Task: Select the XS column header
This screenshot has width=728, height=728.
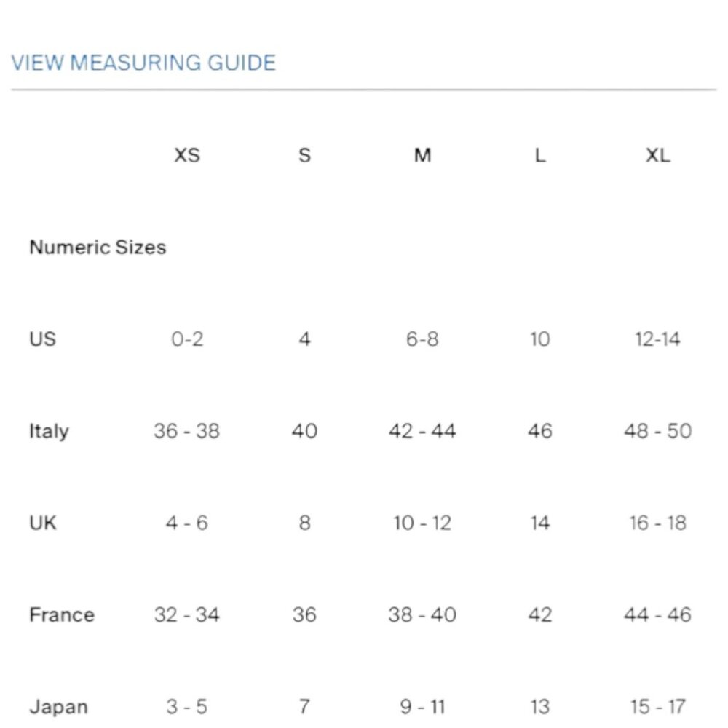Action: (187, 155)
